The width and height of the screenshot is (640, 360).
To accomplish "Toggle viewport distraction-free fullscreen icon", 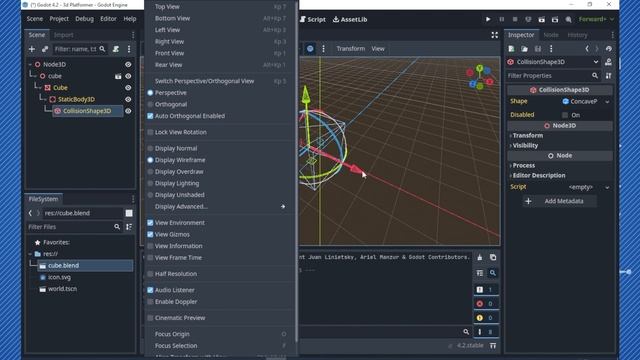I will pos(495,35).
